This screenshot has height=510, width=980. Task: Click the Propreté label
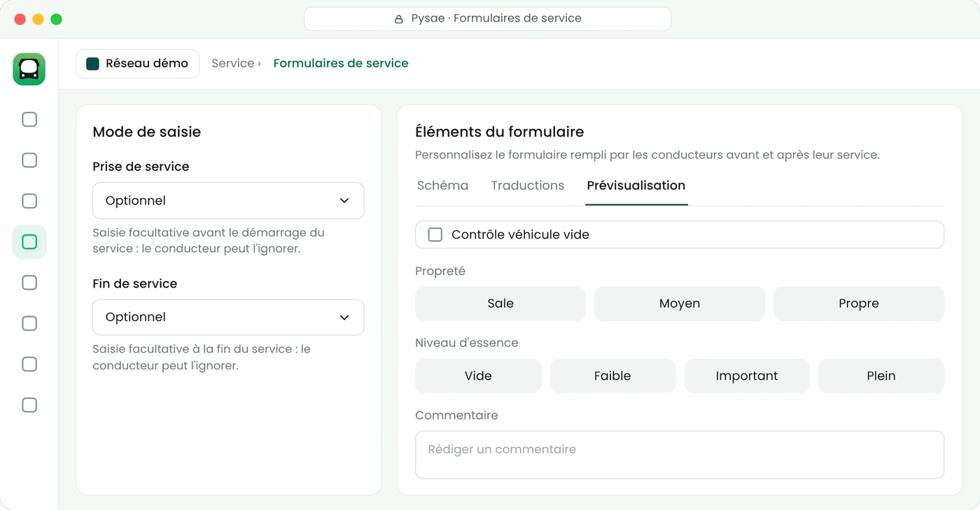pyautogui.click(x=440, y=271)
